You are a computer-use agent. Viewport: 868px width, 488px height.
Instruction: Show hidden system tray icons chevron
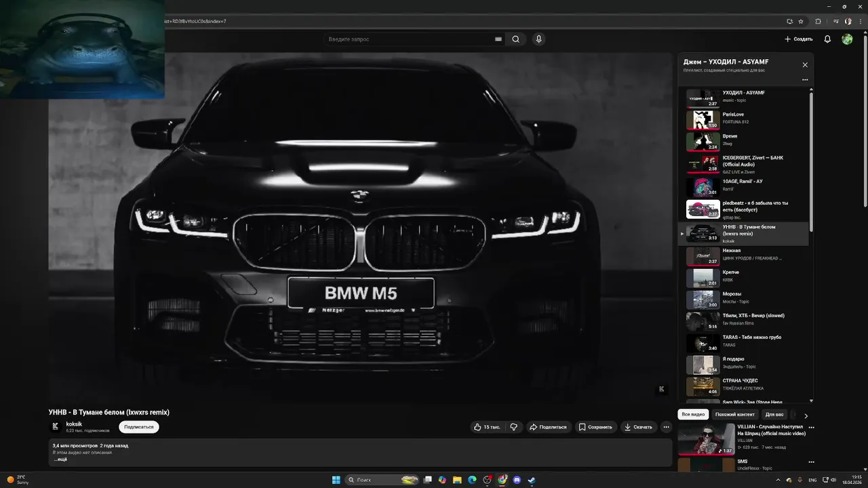(777, 480)
